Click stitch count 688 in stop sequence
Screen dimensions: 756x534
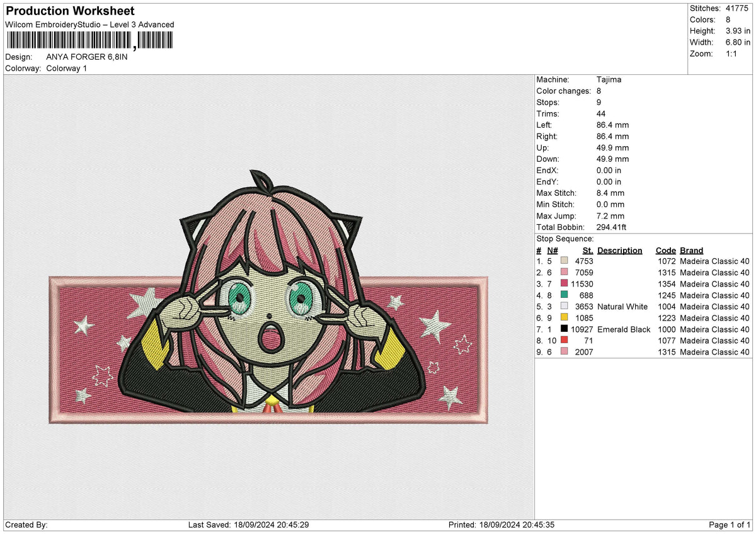click(587, 295)
